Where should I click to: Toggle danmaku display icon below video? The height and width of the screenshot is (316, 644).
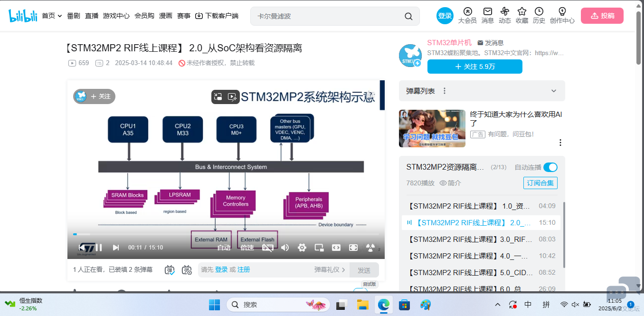pyautogui.click(x=170, y=270)
